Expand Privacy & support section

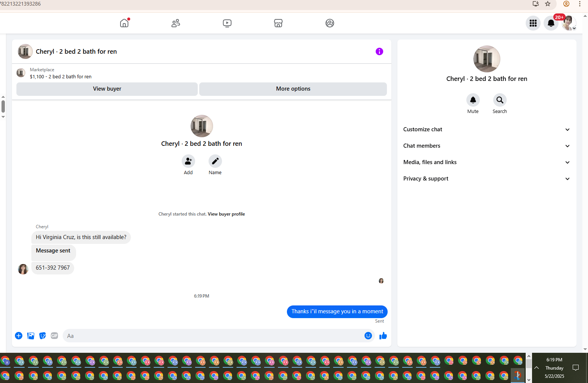tap(487, 179)
